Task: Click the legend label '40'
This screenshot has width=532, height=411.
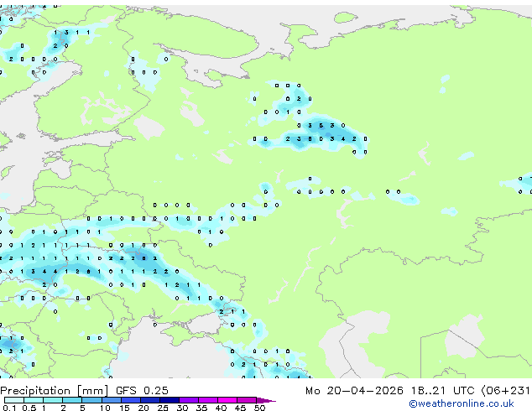Action: coord(221,408)
